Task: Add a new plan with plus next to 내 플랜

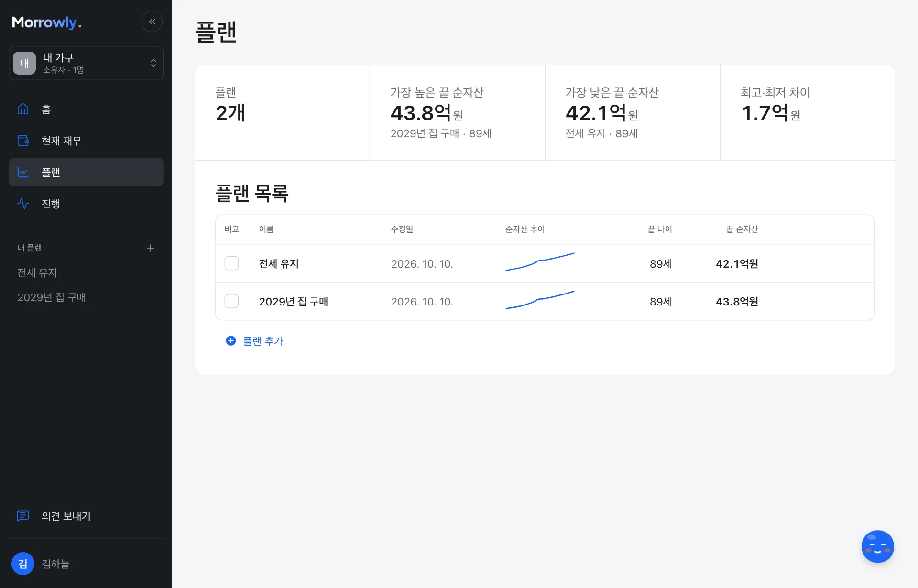Action: pyautogui.click(x=151, y=248)
